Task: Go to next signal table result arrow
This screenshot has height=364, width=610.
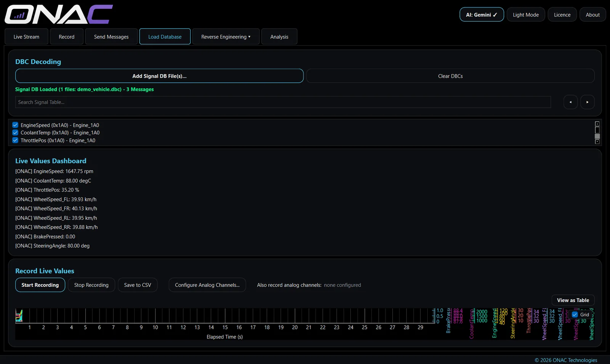Action: 587,102
